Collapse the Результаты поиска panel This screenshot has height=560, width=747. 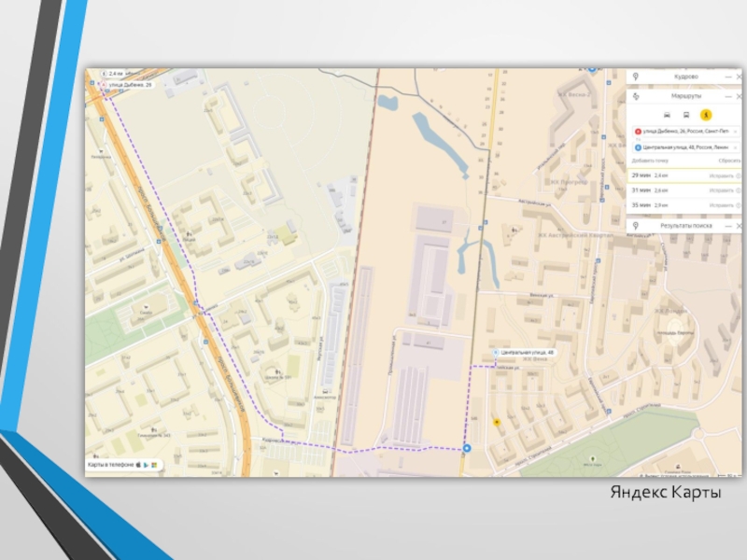(x=728, y=226)
